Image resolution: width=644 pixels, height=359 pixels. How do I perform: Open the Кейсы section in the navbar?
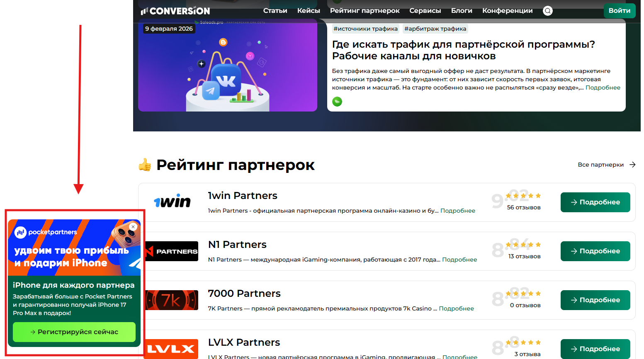309,10
